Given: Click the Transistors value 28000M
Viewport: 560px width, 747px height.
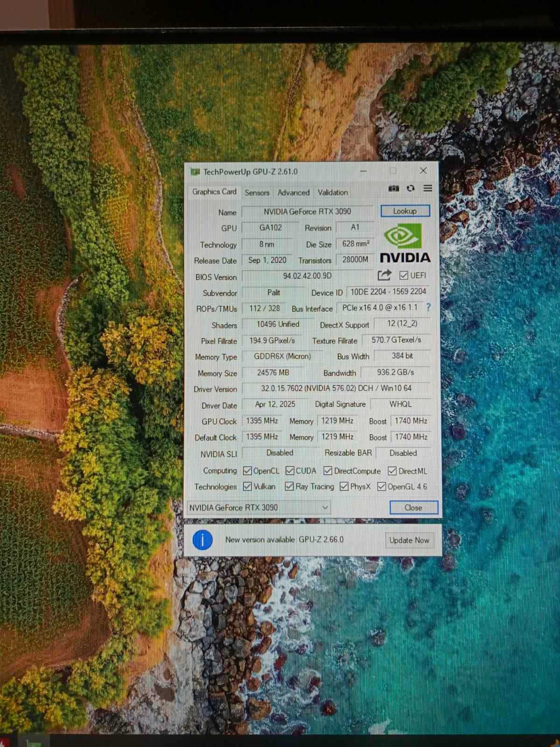Looking at the screenshot, I should coord(355,260).
